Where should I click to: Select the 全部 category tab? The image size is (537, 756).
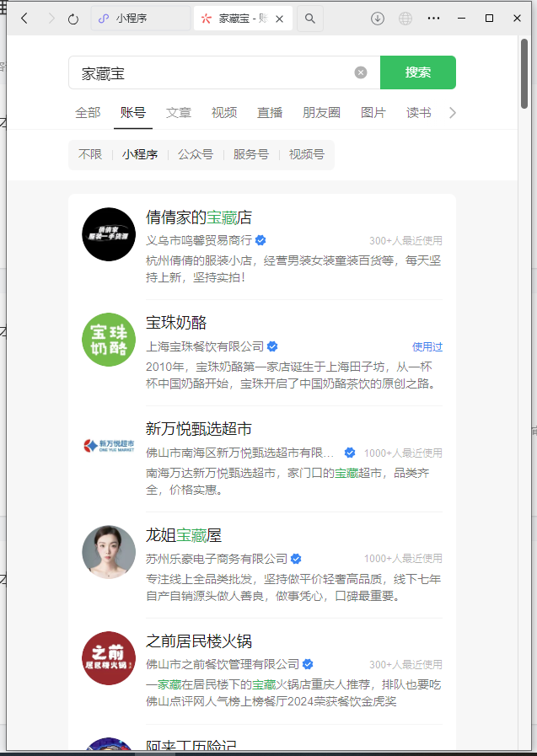click(88, 113)
